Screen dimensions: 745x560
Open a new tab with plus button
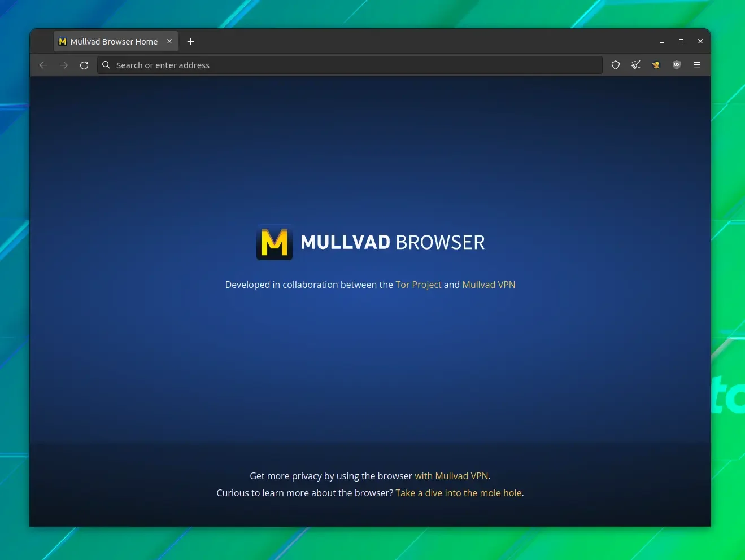(191, 42)
